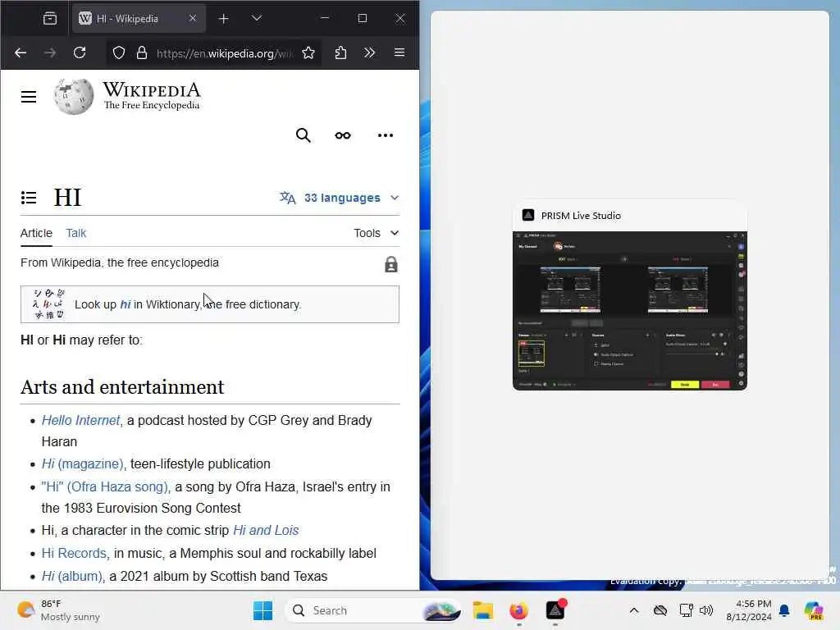Open the clock and date panel
840x630 pixels.
[749, 610]
